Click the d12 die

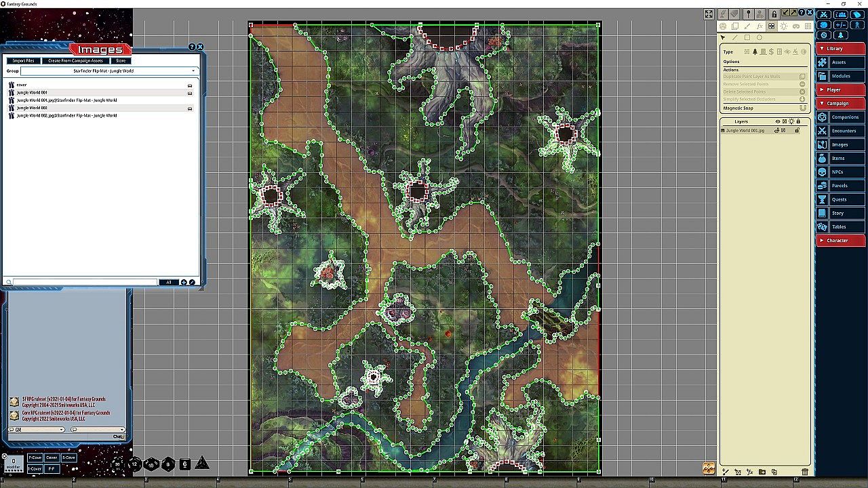point(135,464)
